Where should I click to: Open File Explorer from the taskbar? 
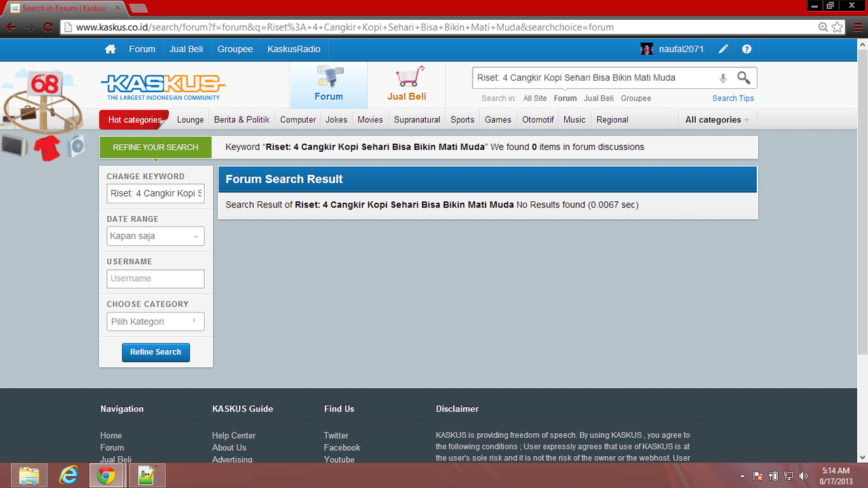coord(29,476)
